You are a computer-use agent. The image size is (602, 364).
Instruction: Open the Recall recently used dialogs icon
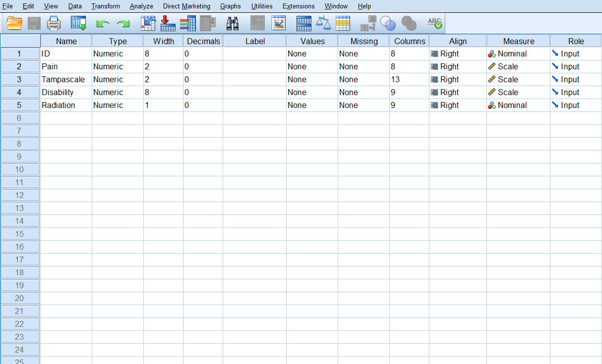coord(78,23)
